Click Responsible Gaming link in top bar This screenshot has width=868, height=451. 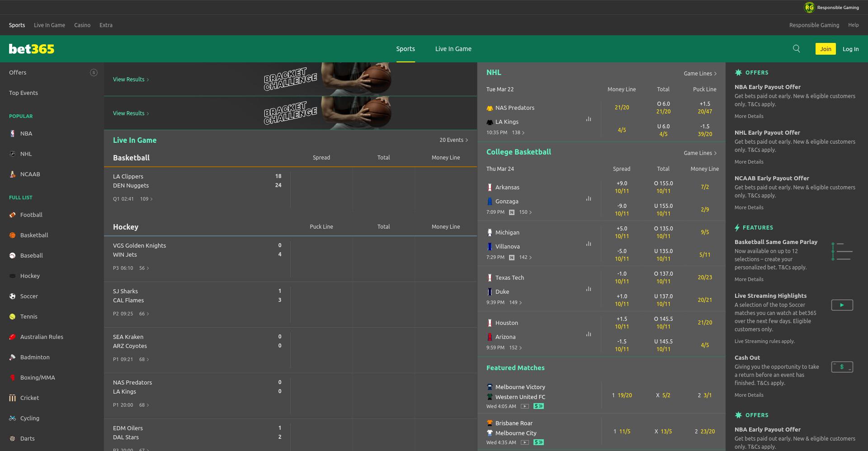pyautogui.click(x=814, y=25)
